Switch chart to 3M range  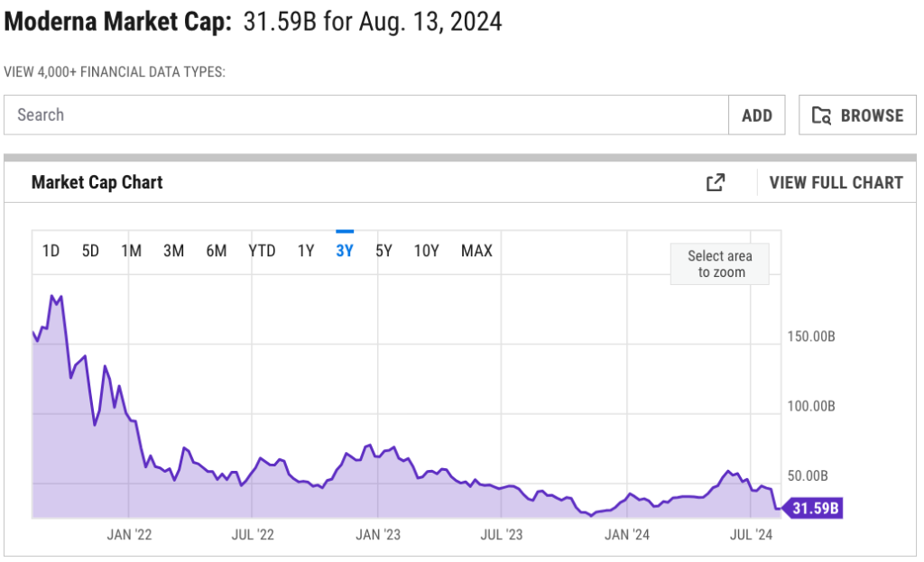[173, 251]
